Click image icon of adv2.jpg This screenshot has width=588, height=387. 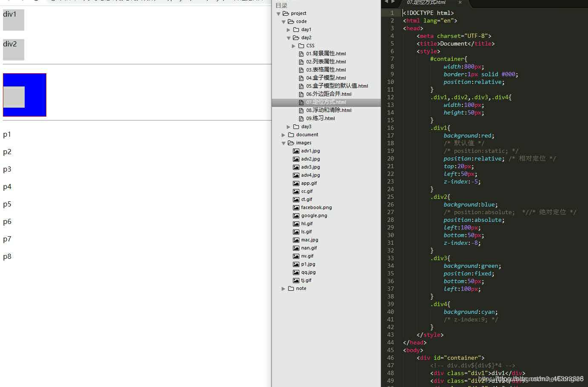296,159
